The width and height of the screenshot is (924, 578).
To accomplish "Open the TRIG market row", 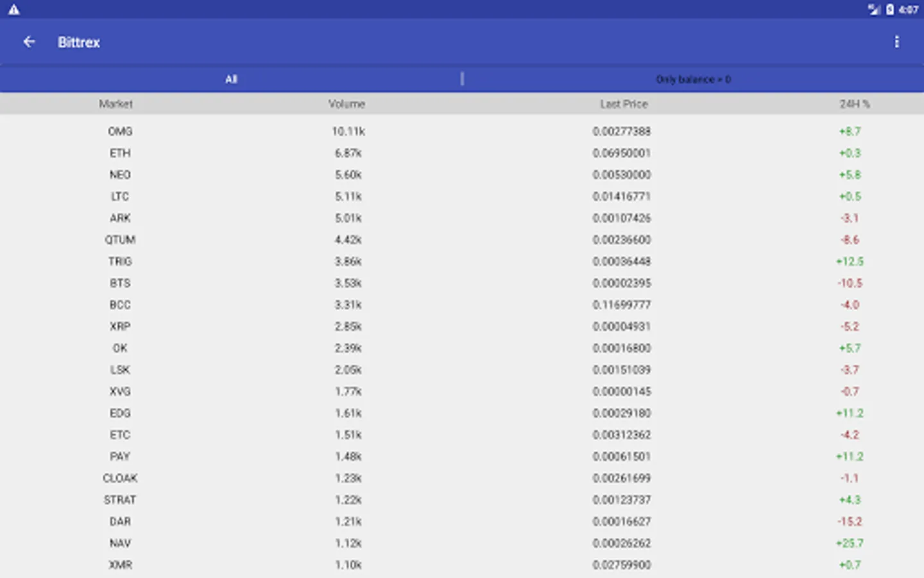I will pyautogui.click(x=462, y=261).
